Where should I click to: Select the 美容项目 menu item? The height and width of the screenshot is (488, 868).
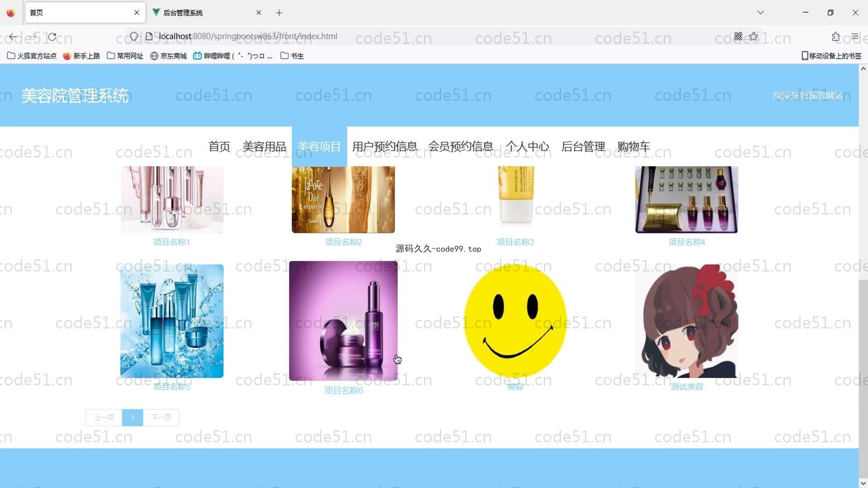[x=319, y=146]
